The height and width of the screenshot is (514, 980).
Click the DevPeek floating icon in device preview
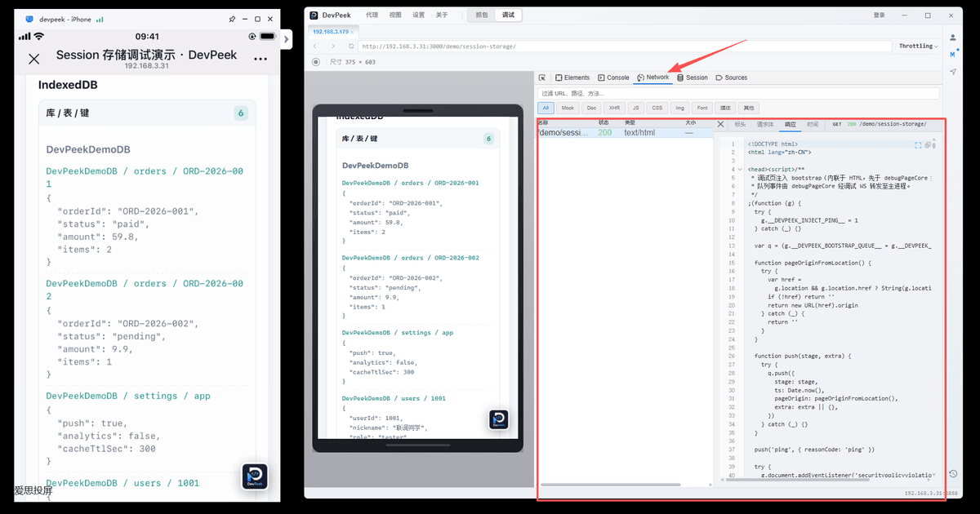(499, 419)
